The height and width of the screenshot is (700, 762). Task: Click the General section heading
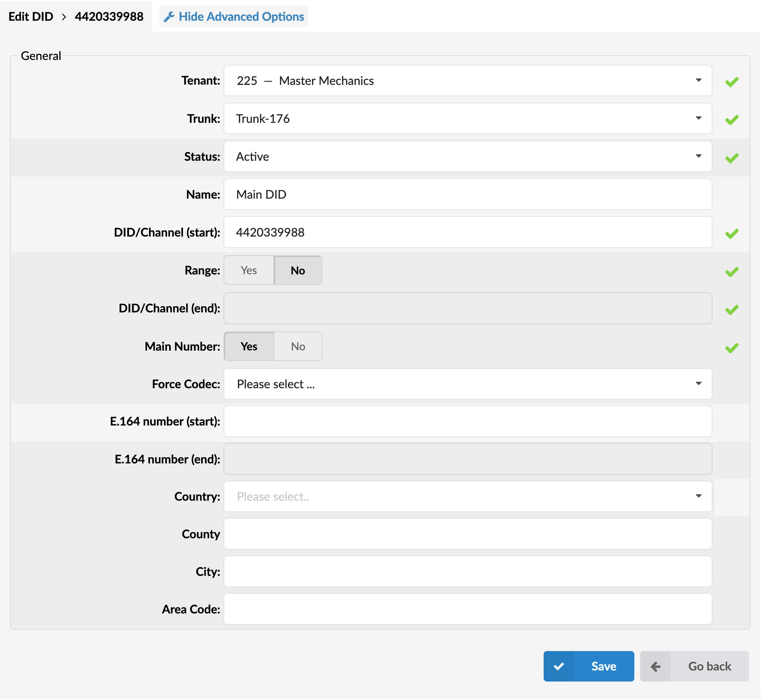[x=41, y=56]
